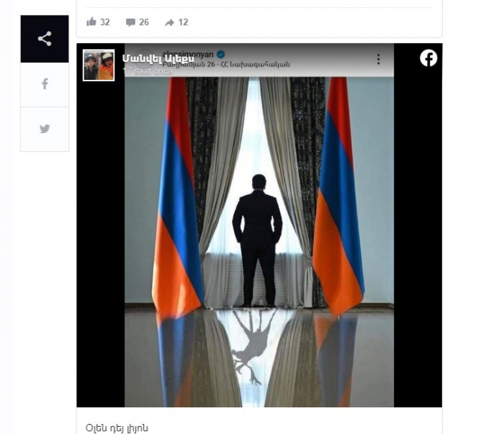
Task: Click the verified badge beside alensimonyan
Action: (x=221, y=54)
